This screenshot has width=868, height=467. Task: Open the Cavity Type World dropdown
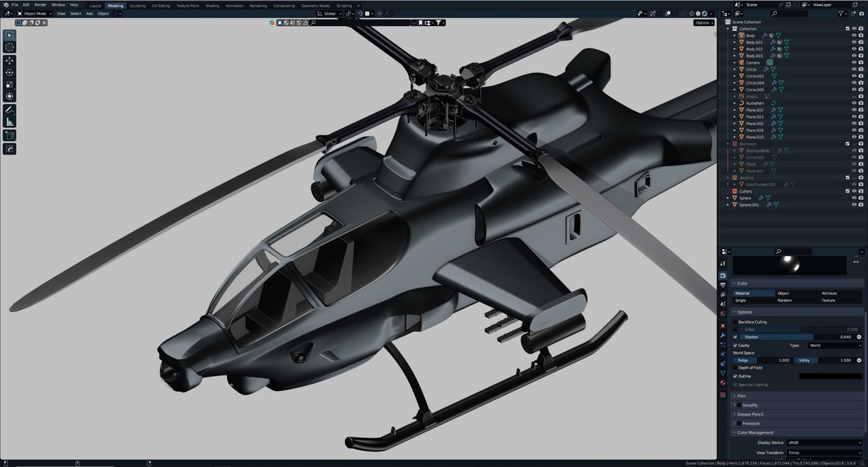(833, 346)
